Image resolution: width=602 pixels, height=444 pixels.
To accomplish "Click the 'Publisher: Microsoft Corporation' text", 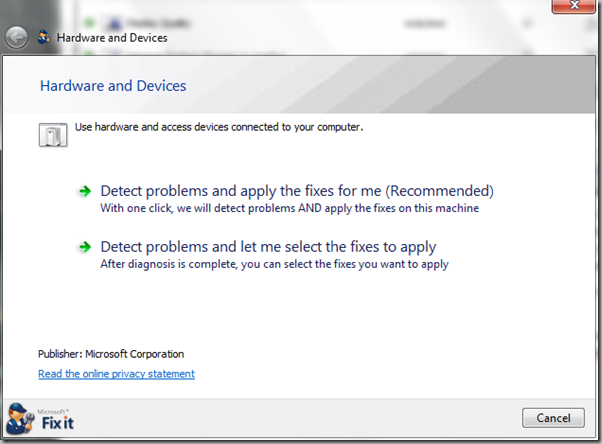I will (x=111, y=354).
